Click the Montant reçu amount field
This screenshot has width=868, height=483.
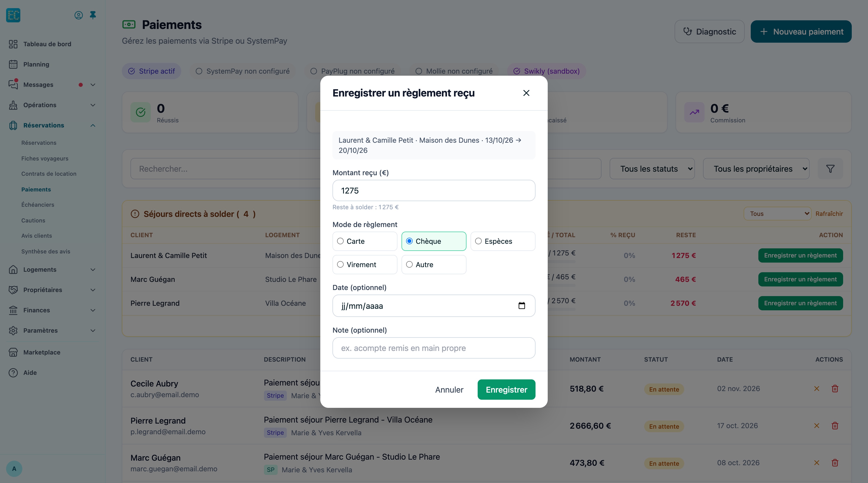click(434, 190)
